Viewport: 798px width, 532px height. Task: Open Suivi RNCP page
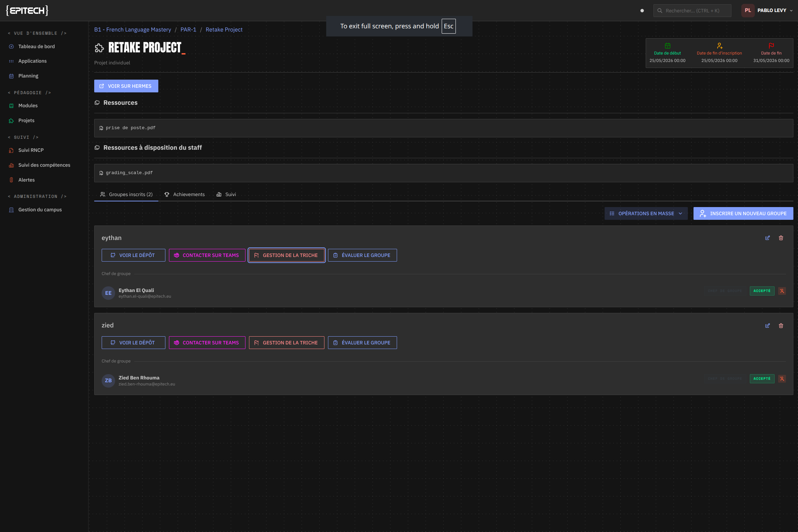(31, 150)
